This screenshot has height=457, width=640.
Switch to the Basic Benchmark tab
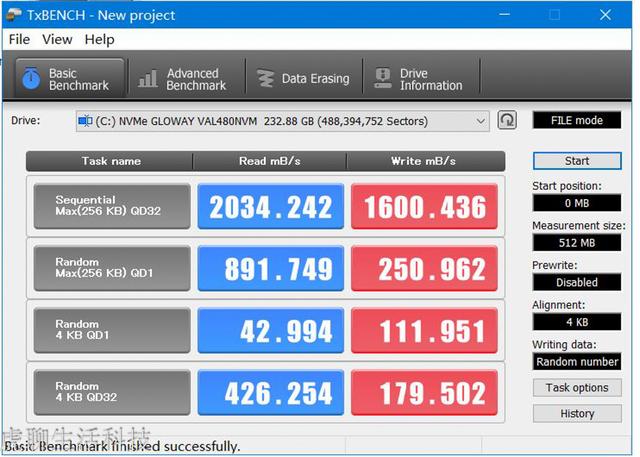[x=69, y=78]
